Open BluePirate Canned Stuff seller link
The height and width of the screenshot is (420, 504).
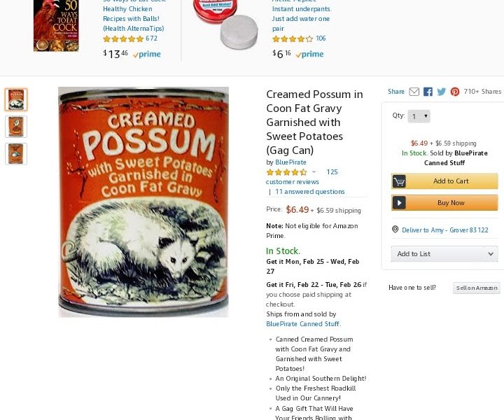(303, 324)
